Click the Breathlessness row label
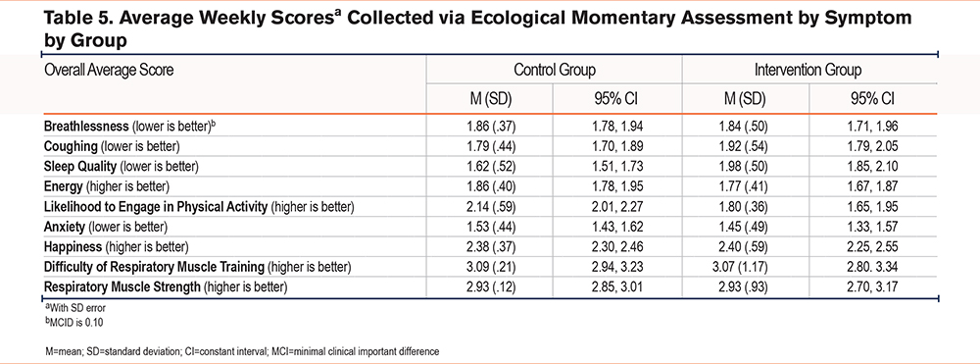 tap(130, 127)
